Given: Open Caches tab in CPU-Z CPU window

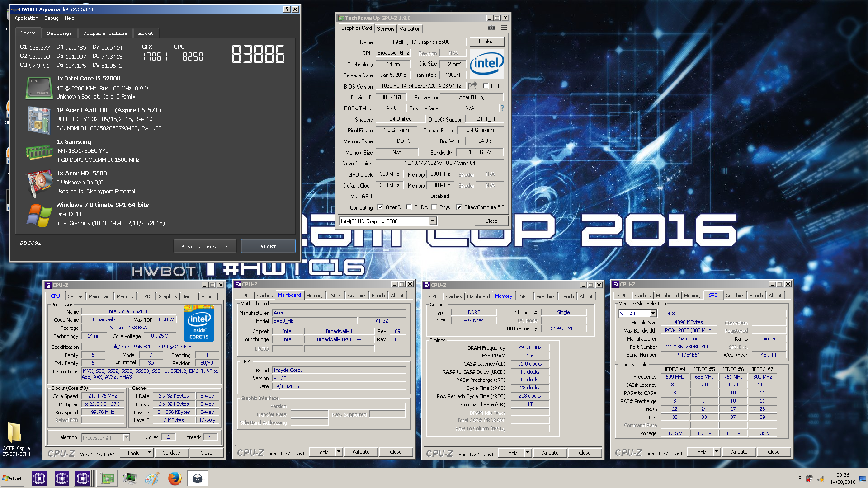Looking at the screenshot, I should tap(75, 296).
